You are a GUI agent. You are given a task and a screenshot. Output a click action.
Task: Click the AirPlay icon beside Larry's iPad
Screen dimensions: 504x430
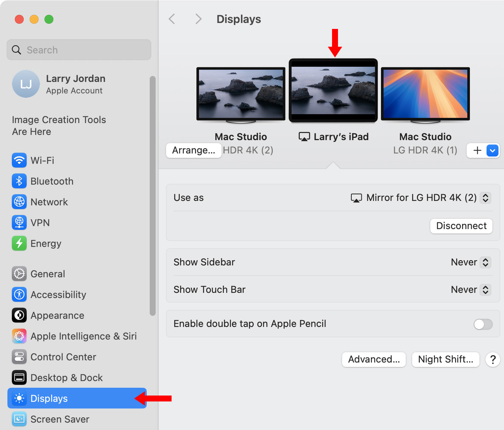click(304, 137)
